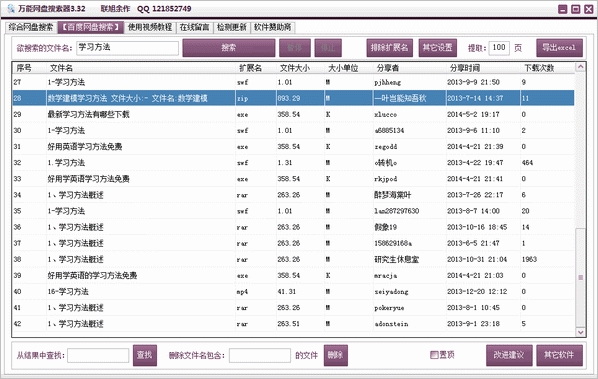Click the 排除扩展名 button
This screenshot has width=598, height=379.
389,48
